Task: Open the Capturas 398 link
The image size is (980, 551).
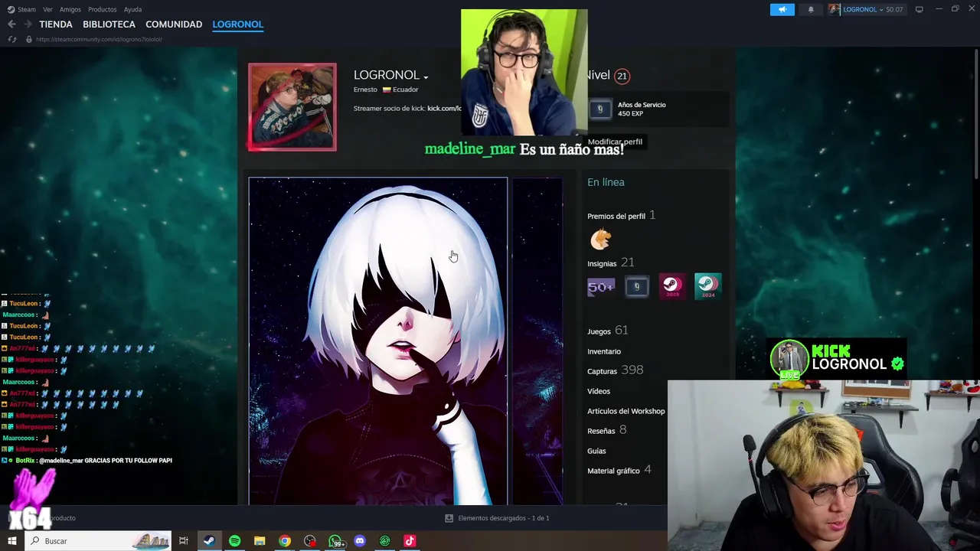Action: [615, 370]
